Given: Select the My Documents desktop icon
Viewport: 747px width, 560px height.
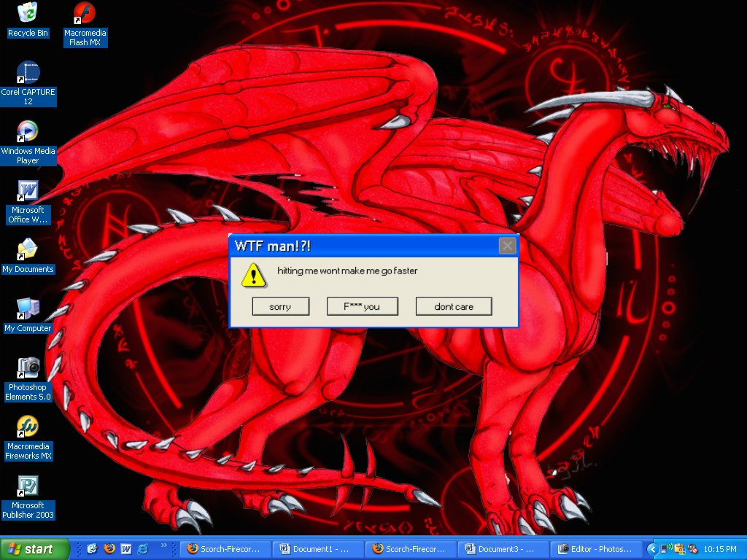Looking at the screenshot, I should tap(28, 256).
